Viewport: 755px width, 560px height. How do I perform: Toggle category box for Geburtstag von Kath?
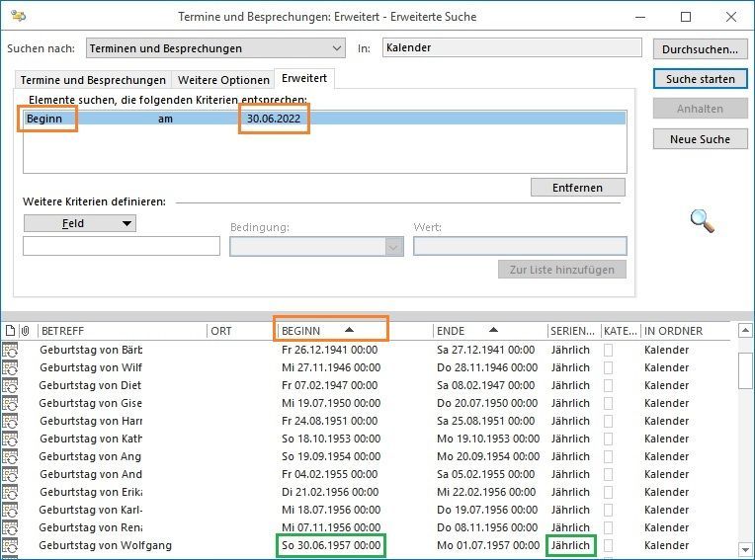pos(608,439)
